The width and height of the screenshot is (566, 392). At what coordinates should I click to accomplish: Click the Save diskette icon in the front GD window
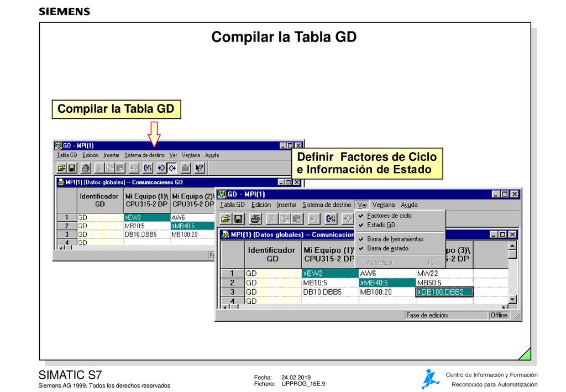coord(238,219)
